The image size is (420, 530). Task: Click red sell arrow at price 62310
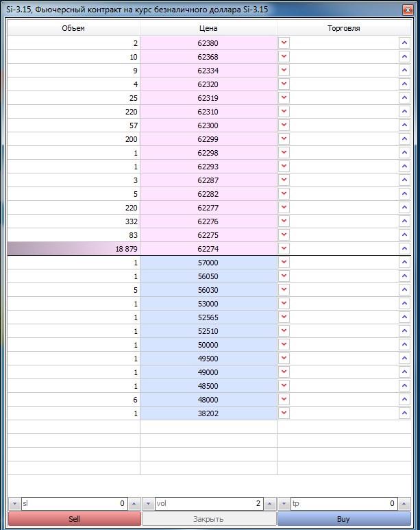click(284, 112)
